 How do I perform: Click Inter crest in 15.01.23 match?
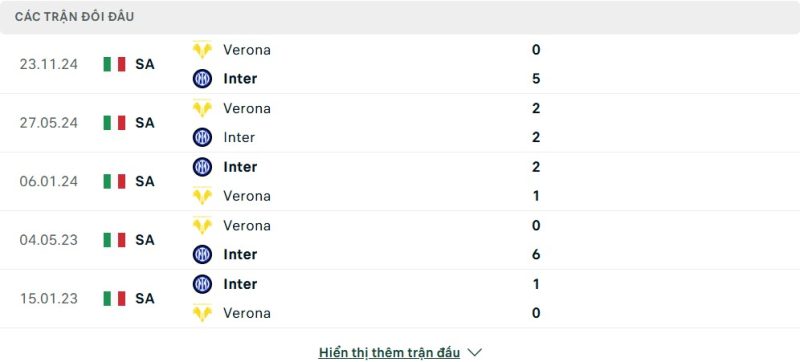[x=202, y=284]
